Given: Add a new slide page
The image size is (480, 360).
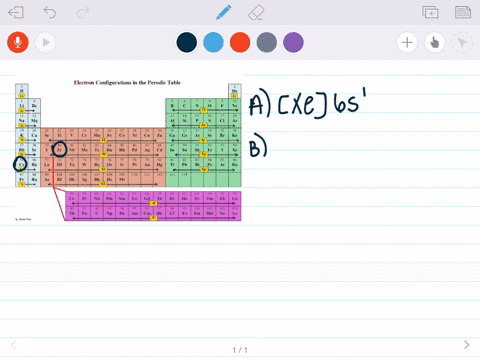Looking at the screenshot, I should [430, 12].
